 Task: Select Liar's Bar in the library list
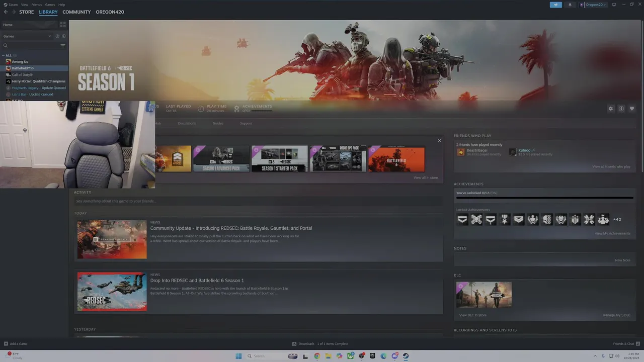tap(34, 95)
